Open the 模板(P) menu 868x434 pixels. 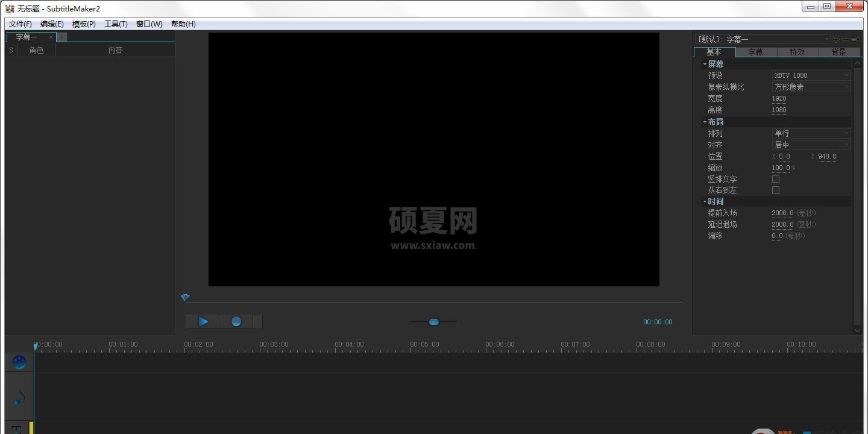[x=84, y=24]
